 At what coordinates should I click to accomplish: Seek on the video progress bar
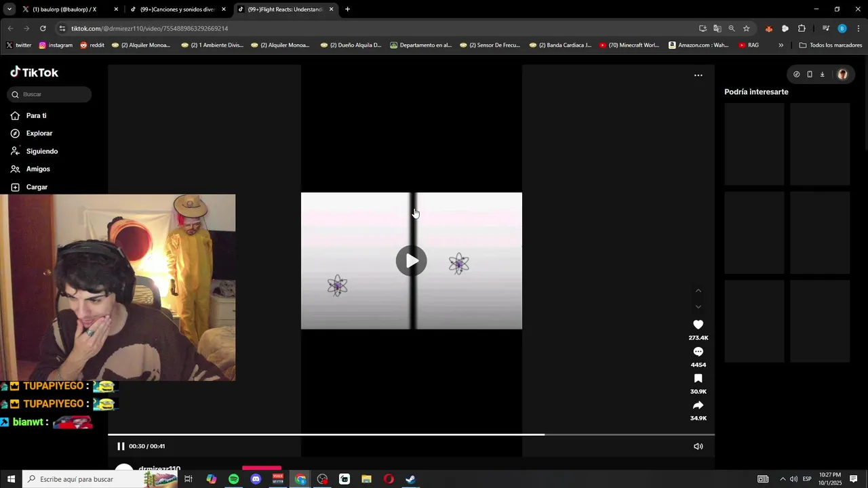[411, 434]
